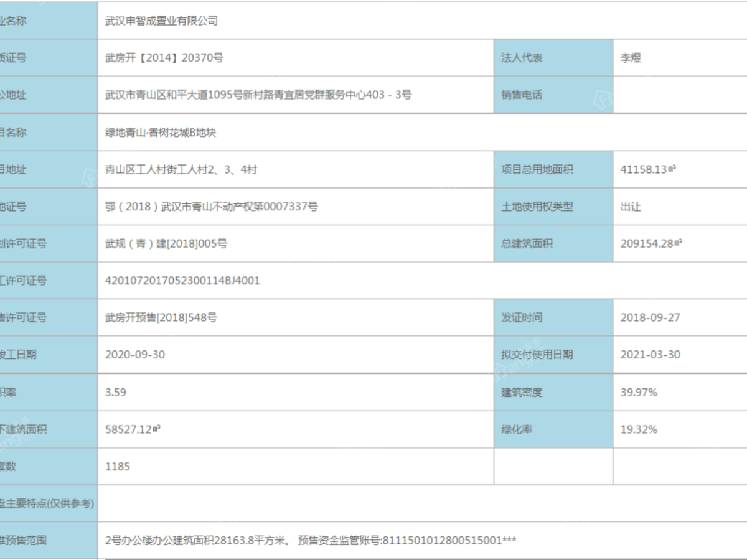Select company name 武汉申智成置业有限公司
The image size is (747, 560).
162,21
